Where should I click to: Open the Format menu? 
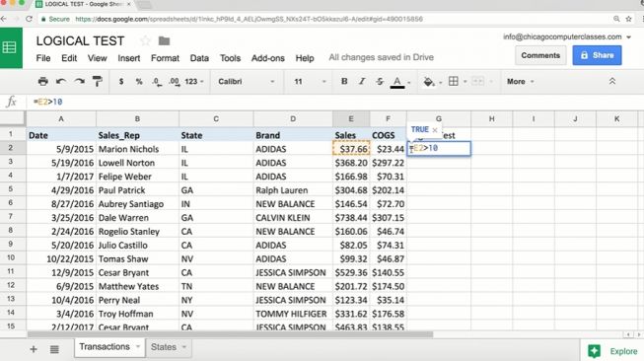[x=165, y=58]
